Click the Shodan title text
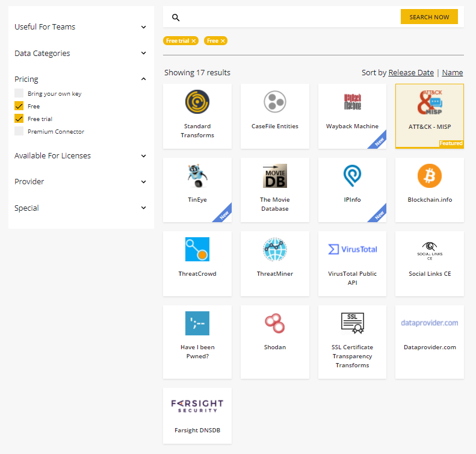The height and width of the screenshot is (454, 476). coord(275,347)
